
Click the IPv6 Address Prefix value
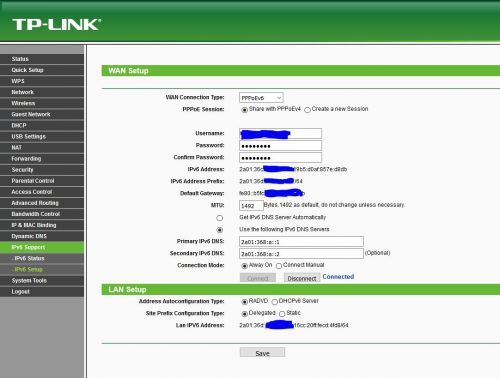point(271,181)
